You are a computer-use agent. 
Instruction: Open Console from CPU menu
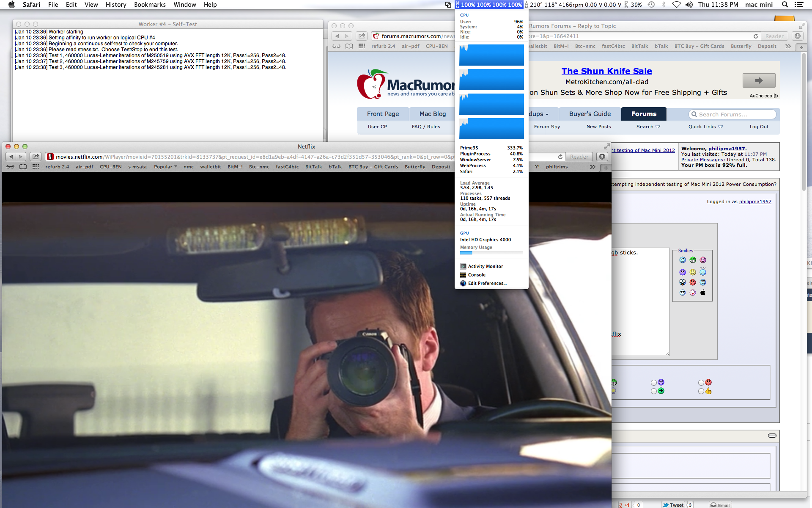click(x=476, y=275)
